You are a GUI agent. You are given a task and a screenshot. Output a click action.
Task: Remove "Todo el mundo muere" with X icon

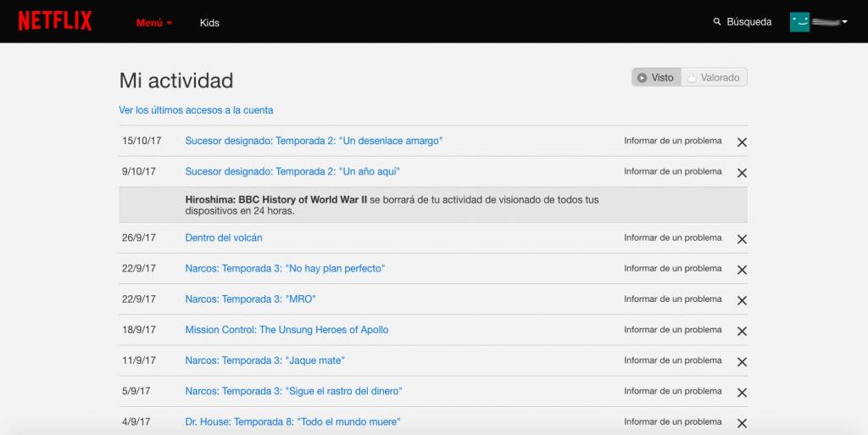(x=742, y=423)
